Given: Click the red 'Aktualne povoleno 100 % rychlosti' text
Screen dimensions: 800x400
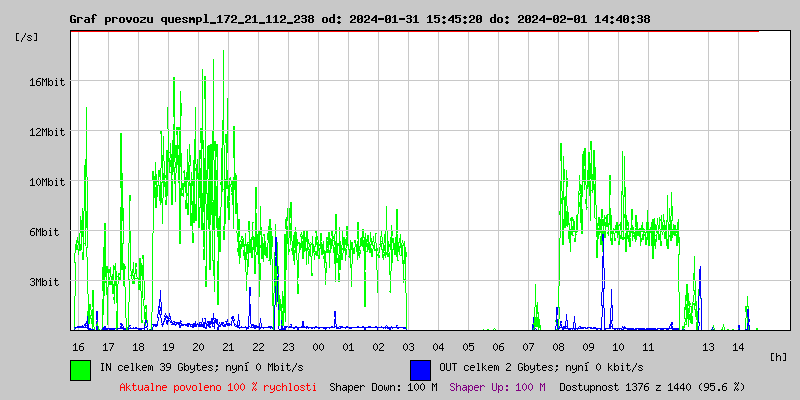Looking at the screenshot, I should (218, 387).
